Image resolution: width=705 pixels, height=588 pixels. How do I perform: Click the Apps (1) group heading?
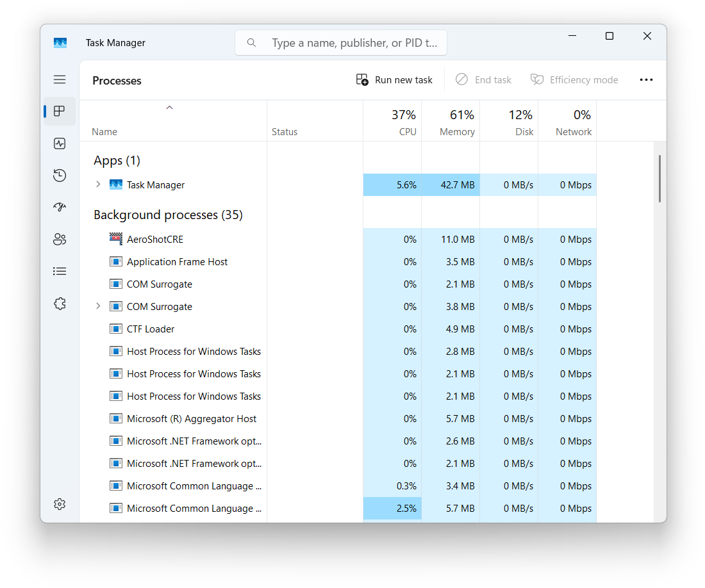pos(117,161)
